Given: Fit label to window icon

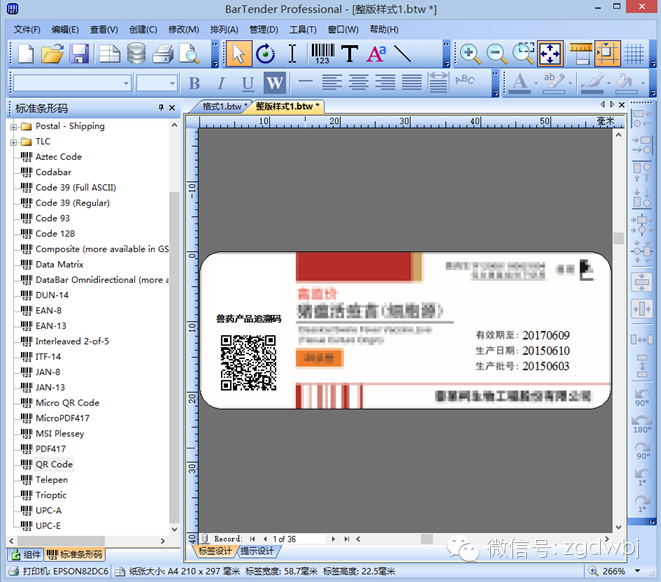Looking at the screenshot, I should (550, 54).
